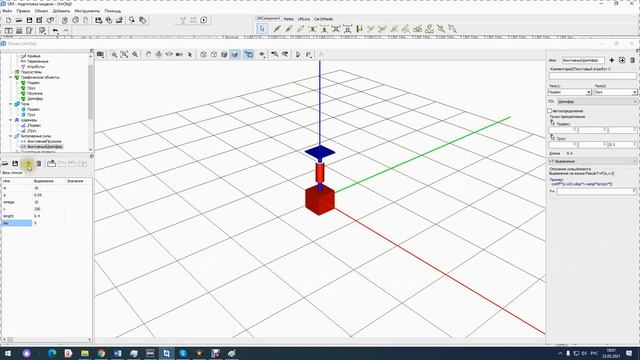Viewport: 640px width, 360px height.
Task: Select the Переменные tree item
Action: pos(38,61)
